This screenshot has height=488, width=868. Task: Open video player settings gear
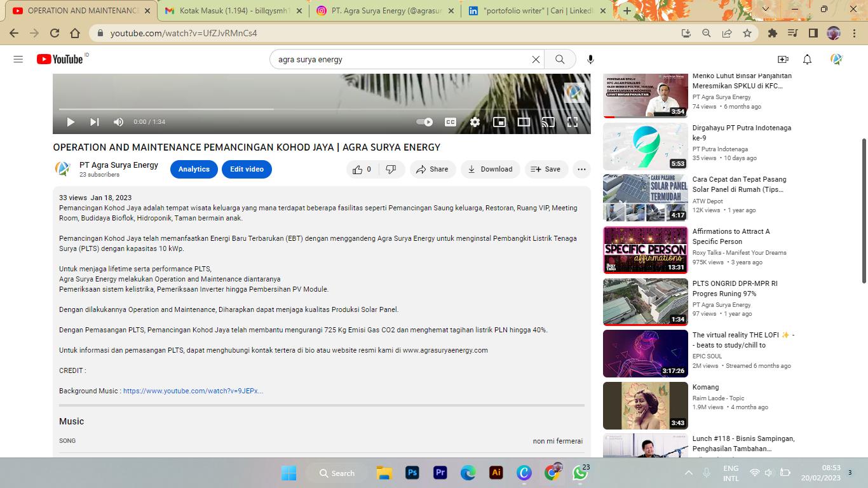pyautogui.click(x=475, y=122)
